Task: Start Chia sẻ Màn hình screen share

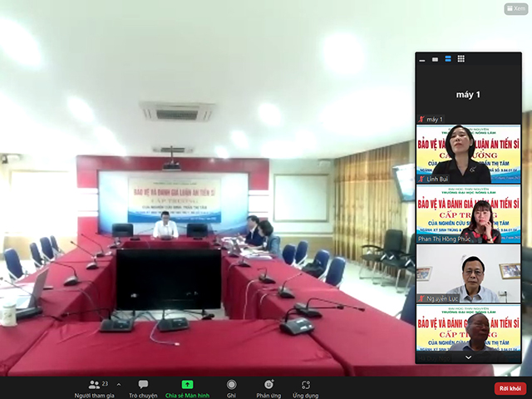Action: [x=187, y=388]
